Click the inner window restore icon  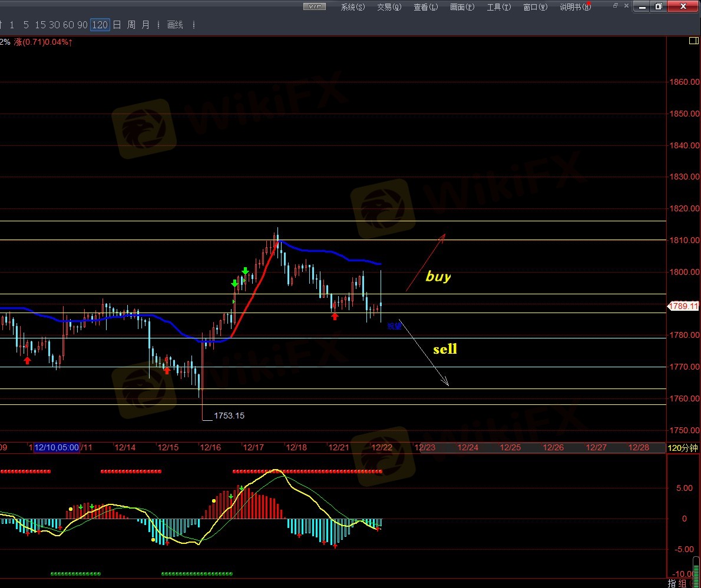(616, 5)
